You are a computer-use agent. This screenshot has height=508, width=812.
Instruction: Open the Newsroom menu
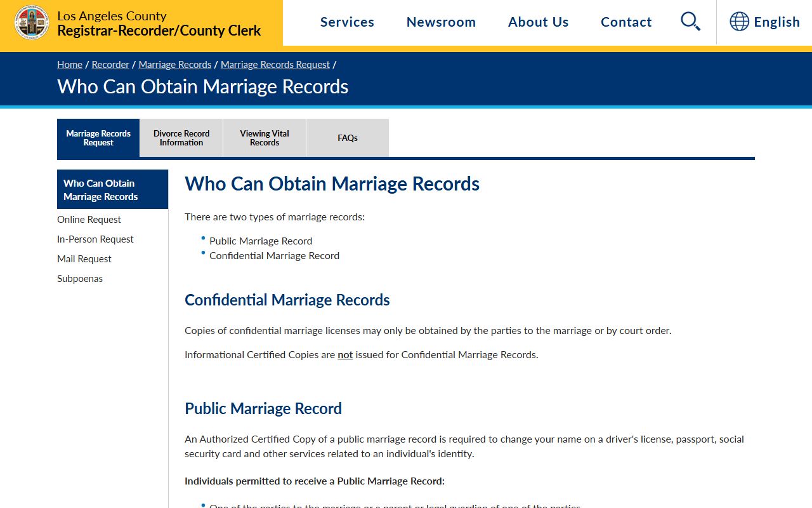coord(441,22)
